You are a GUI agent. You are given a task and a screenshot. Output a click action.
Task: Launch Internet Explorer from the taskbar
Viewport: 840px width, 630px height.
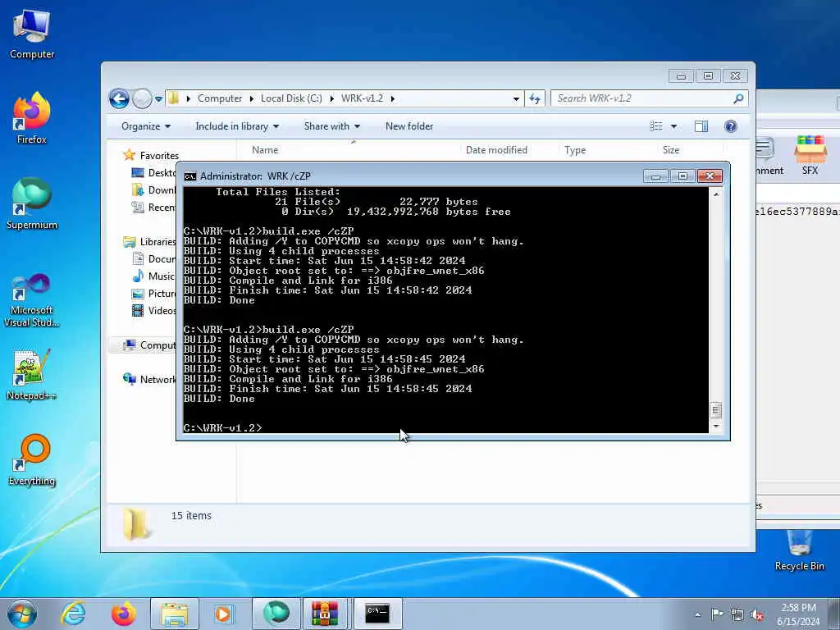click(x=72, y=614)
